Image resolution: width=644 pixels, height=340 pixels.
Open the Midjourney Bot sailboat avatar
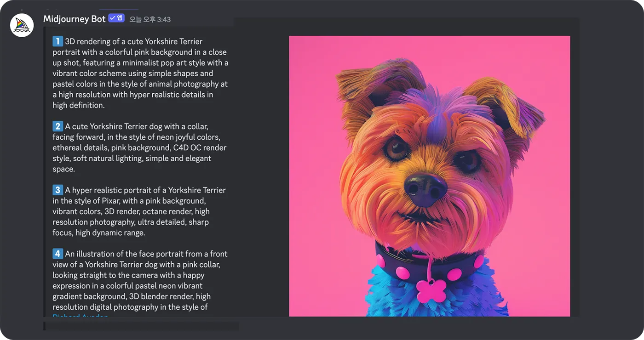click(x=22, y=25)
